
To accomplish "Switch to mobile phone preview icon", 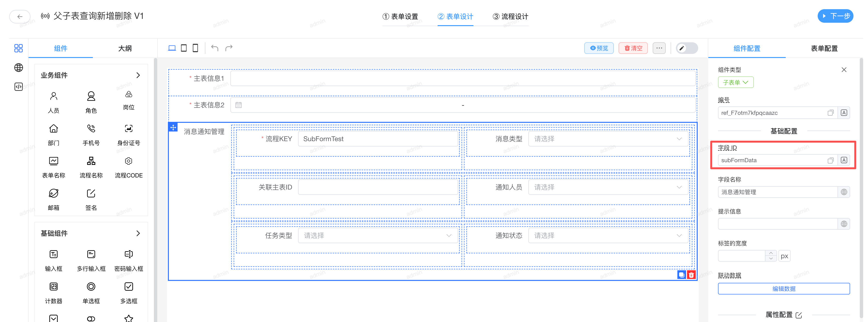I will pos(195,48).
